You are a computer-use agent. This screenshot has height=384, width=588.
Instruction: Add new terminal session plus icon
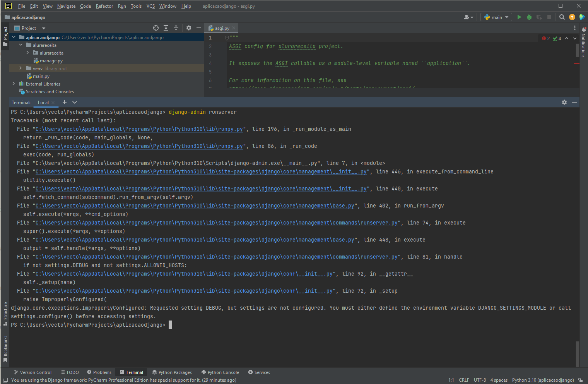click(x=65, y=102)
